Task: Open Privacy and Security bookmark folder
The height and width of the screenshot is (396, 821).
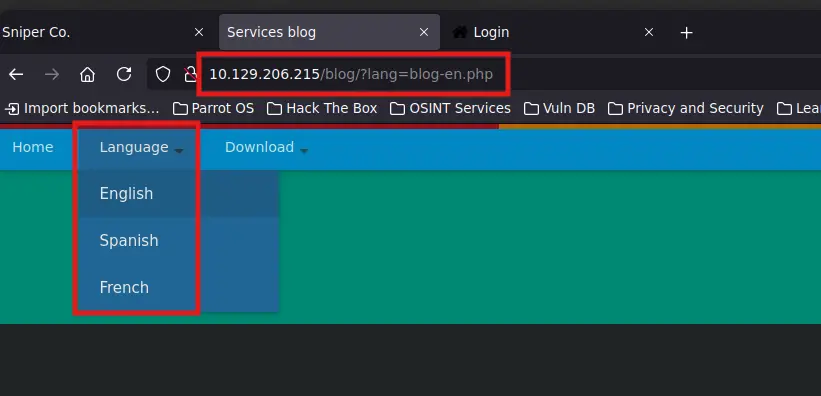Action: click(x=686, y=108)
